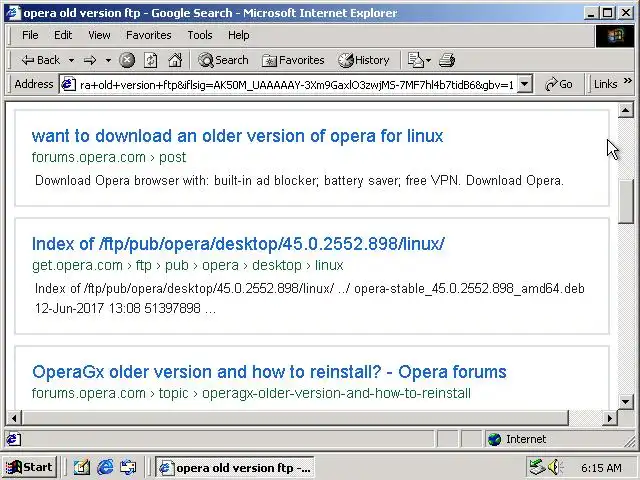The image size is (640, 480).
Task: Select the 'opera old version ftp' taskbar button
Action: click(234, 467)
